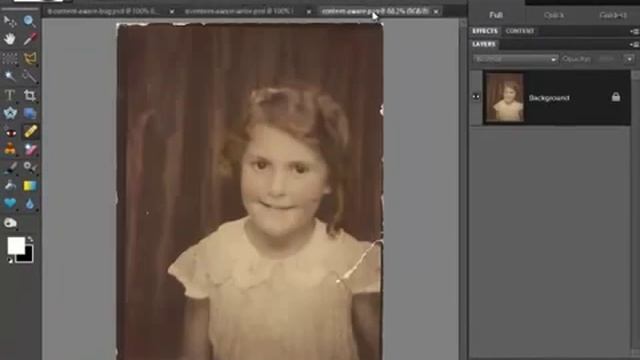Click the girl's face in the photo
640x360 pixels.
click(x=282, y=180)
